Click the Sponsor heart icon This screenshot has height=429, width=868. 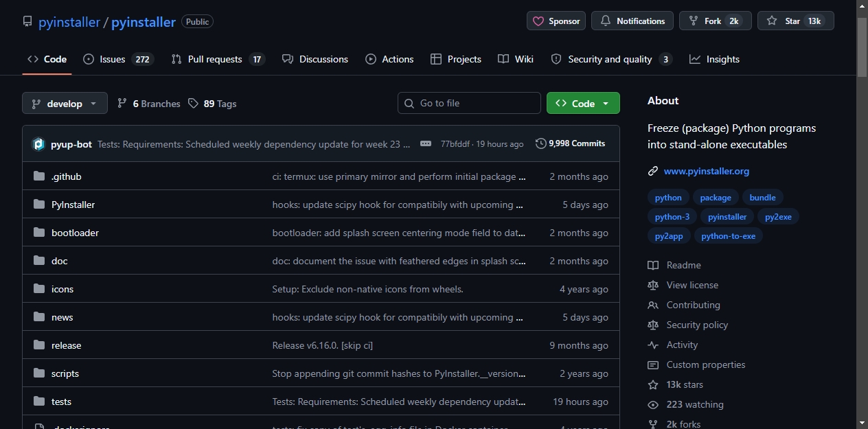click(x=539, y=21)
